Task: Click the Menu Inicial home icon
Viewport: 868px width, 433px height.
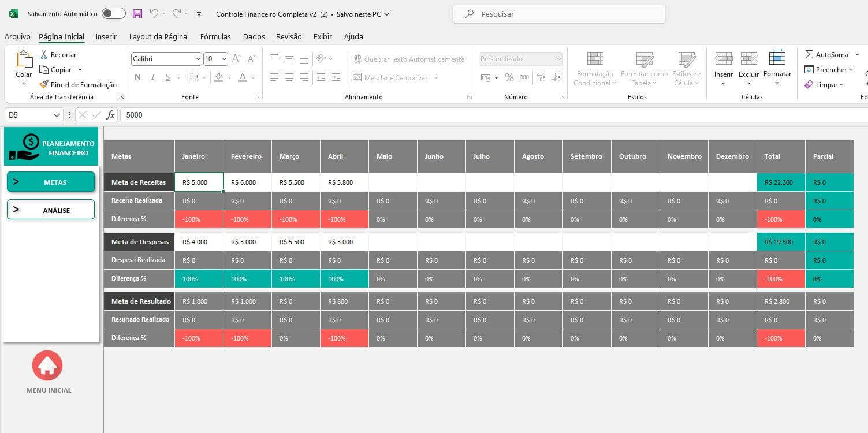Action: point(47,365)
